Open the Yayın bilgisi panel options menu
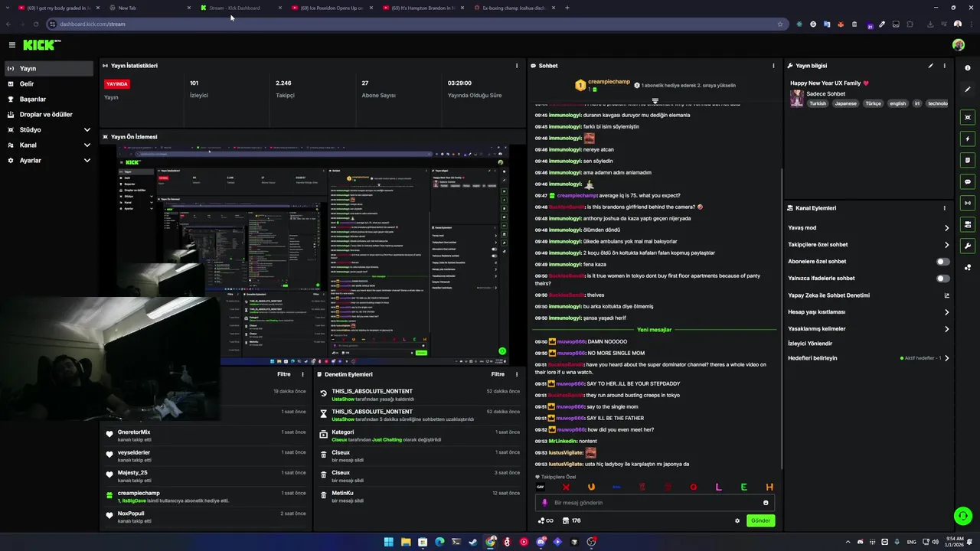Image resolution: width=980 pixels, height=551 pixels. click(944, 66)
